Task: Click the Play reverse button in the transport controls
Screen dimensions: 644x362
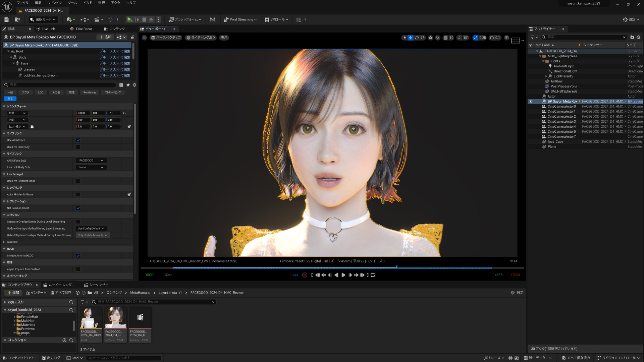Action: point(336,275)
